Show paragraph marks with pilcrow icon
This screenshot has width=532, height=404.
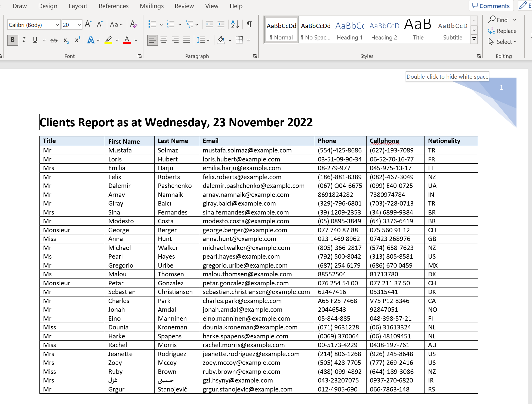coord(249,25)
